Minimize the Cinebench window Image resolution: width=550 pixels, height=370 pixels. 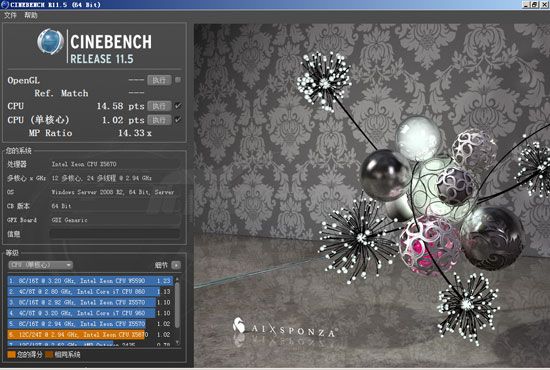[526, 5]
